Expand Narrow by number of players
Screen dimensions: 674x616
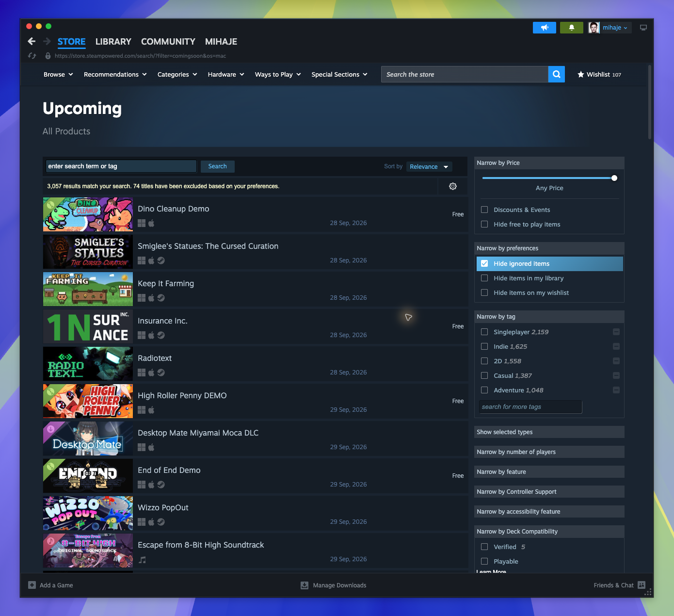[x=549, y=452]
